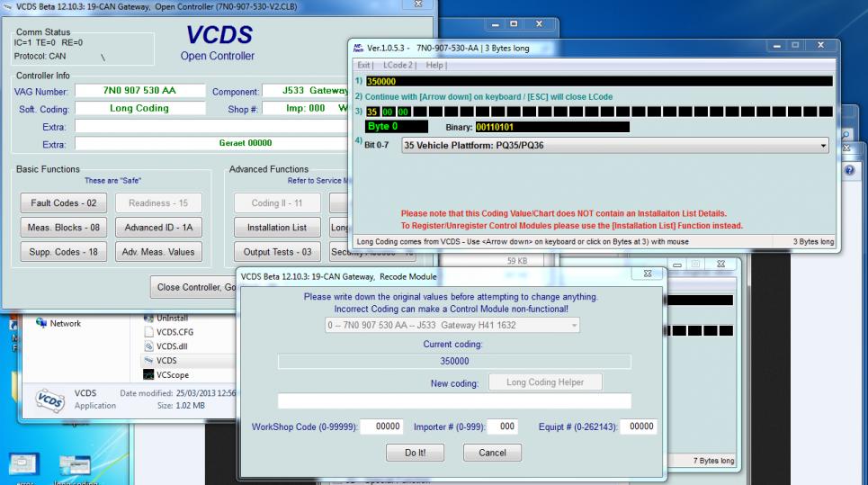Click the blue help question-mark icon at right edge

tap(849, 171)
